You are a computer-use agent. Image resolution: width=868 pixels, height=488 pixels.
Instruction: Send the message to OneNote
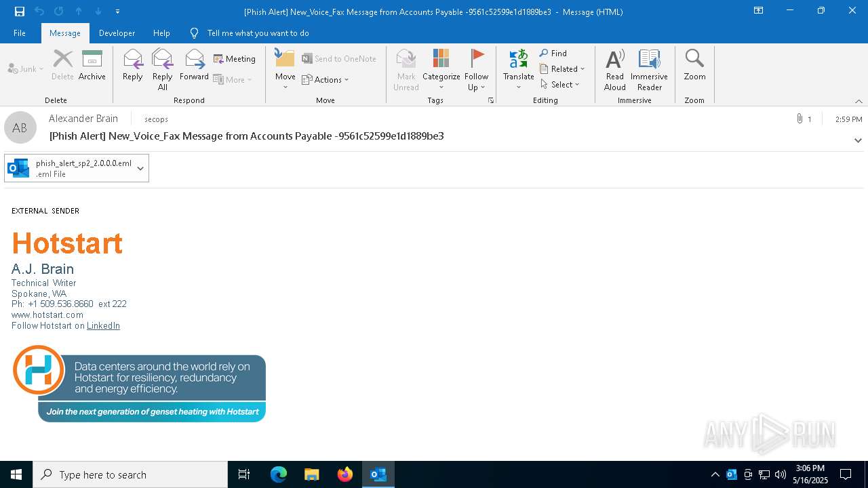[339, 59]
